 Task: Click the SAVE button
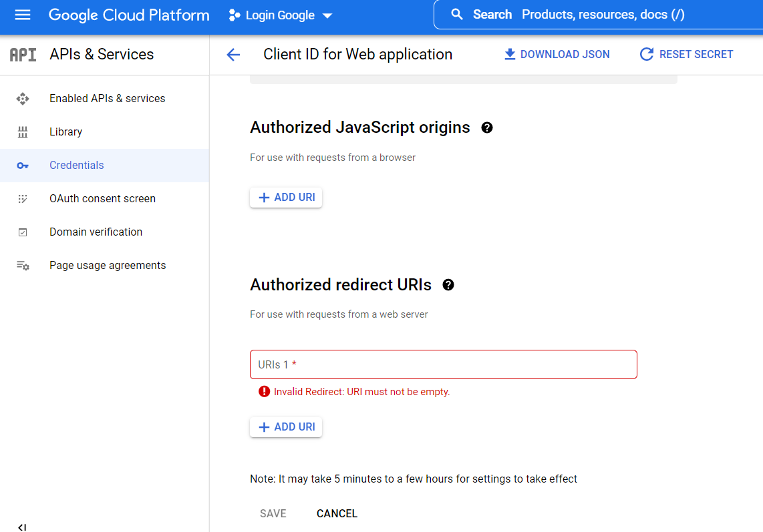click(x=273, y=513)
